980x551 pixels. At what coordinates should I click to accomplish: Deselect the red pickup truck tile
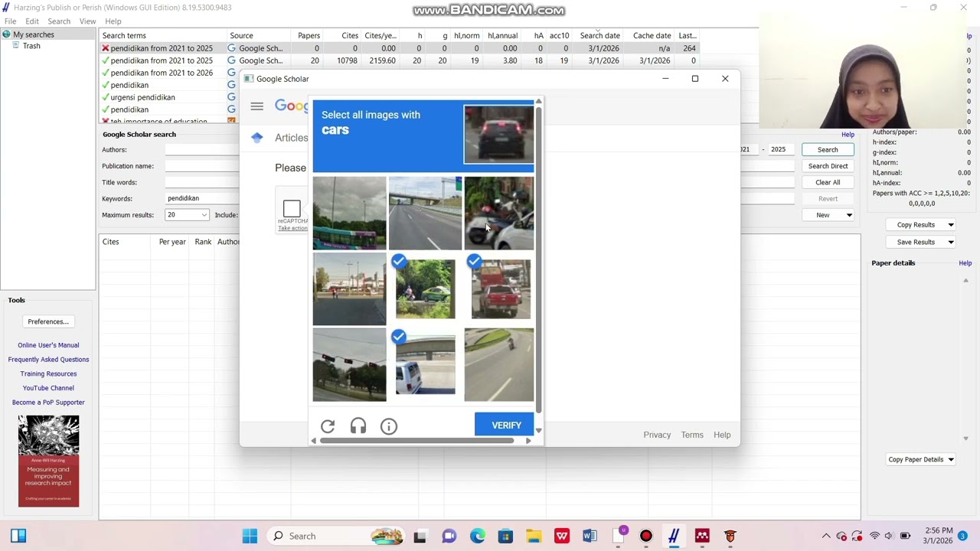(x=499, y=289)
